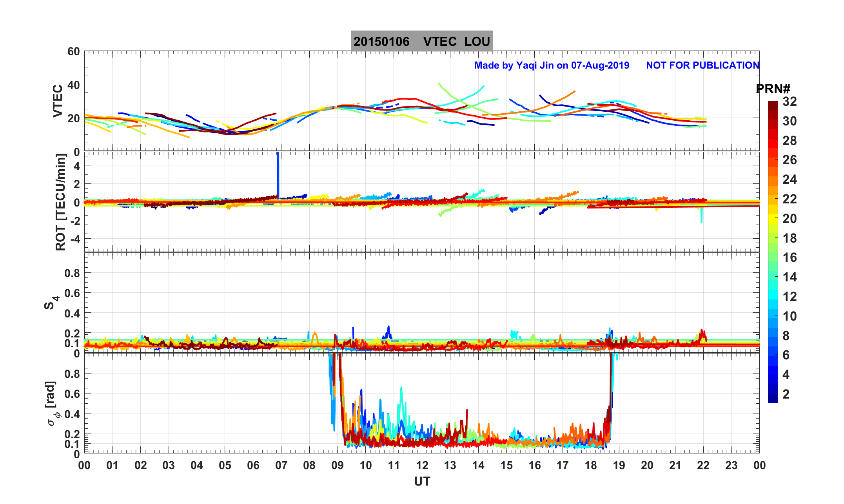Click the x-axis tick label 12
Screen dimensions: 844x504
click(422, 466)
